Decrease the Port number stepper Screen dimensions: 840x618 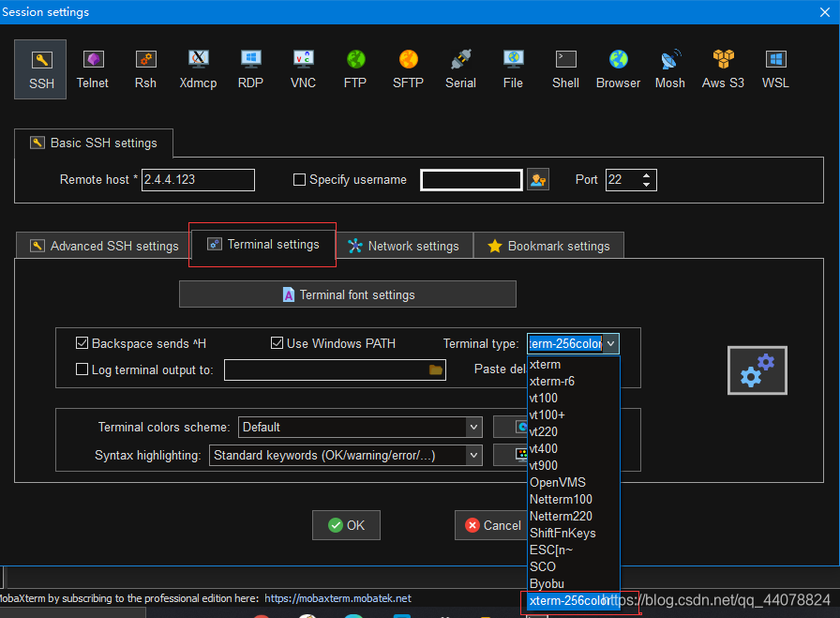647,185
